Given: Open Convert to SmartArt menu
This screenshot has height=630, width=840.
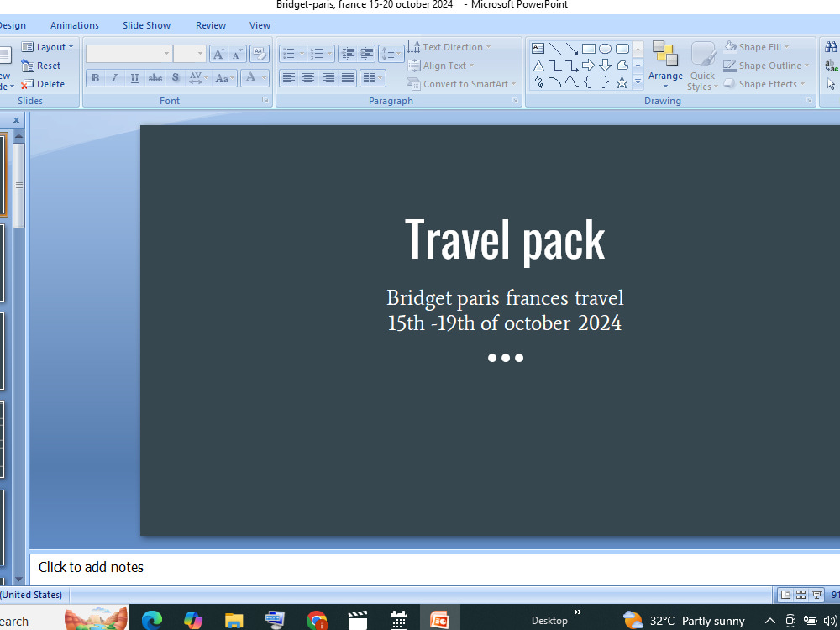Looking at the screenshot, I should point(462,84).
